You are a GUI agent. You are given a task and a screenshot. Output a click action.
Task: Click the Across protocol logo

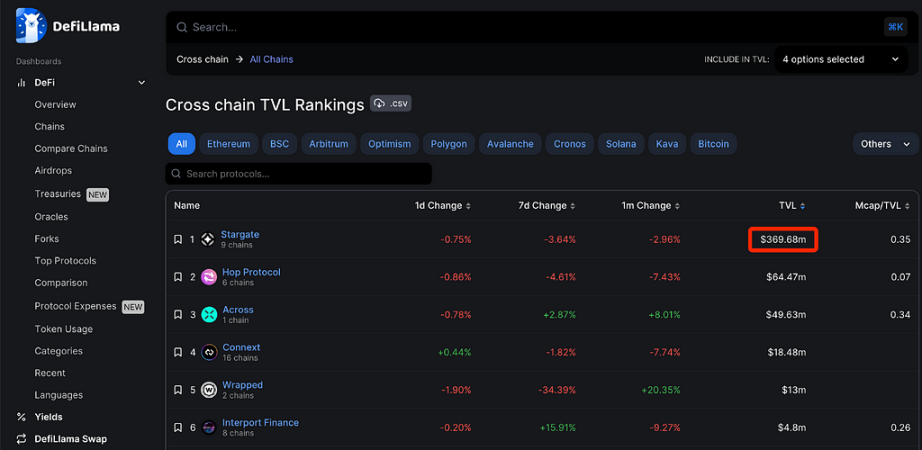coord(209,315)
